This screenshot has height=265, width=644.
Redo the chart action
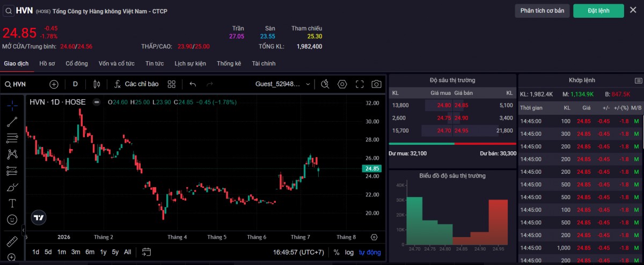[x=209, y=84]
